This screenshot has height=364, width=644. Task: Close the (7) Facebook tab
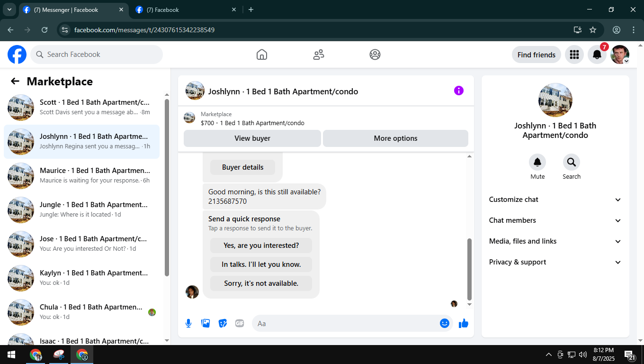[234, 9]
